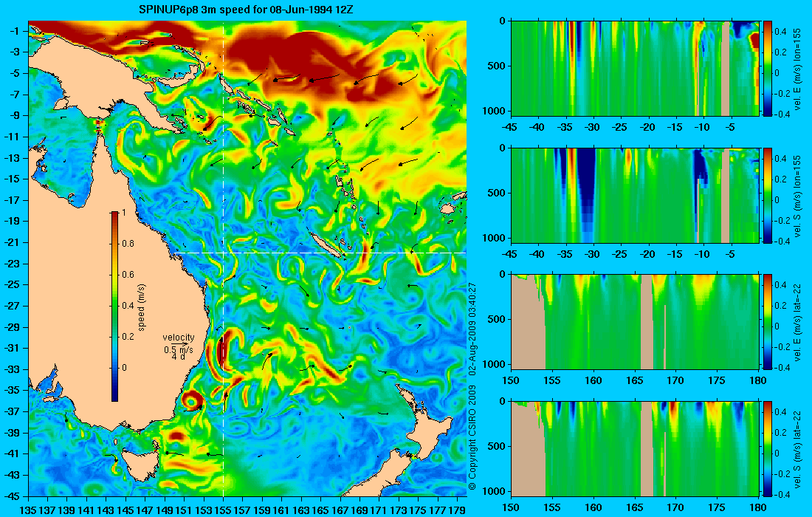Click the "velocity" legend heading on the map

point(178,338)
